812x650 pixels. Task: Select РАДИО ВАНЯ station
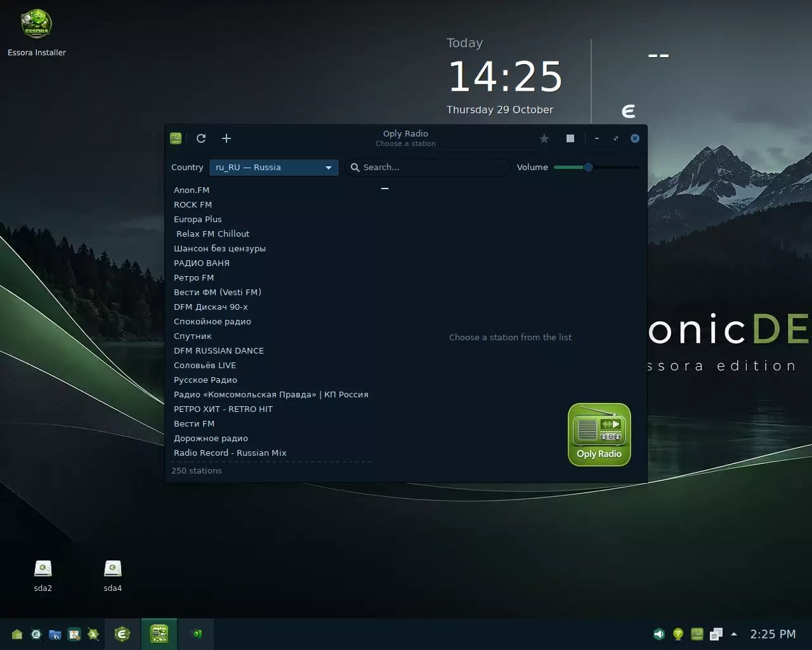click(x=272, y=263)
